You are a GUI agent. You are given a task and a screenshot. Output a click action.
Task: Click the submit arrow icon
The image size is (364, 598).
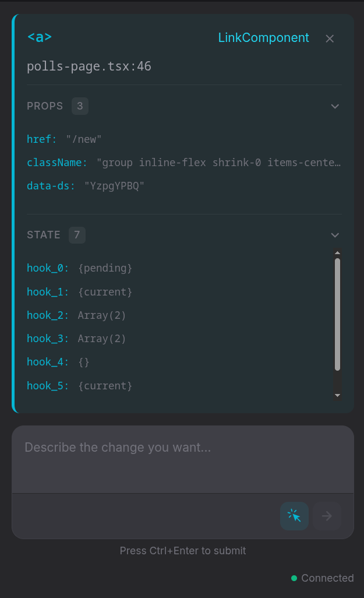(327, 516)
